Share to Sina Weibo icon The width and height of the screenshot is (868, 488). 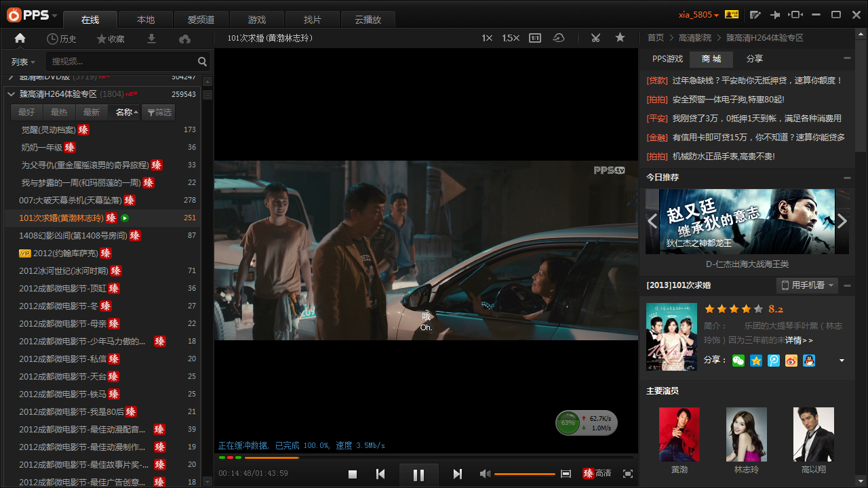pyautogui.click(x=791, y=361)
